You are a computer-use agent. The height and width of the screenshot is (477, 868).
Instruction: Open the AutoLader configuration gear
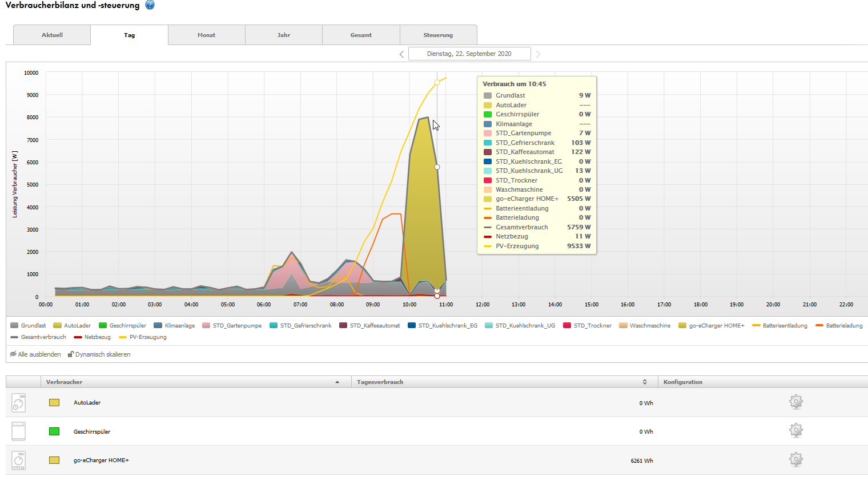pos(795,402)
